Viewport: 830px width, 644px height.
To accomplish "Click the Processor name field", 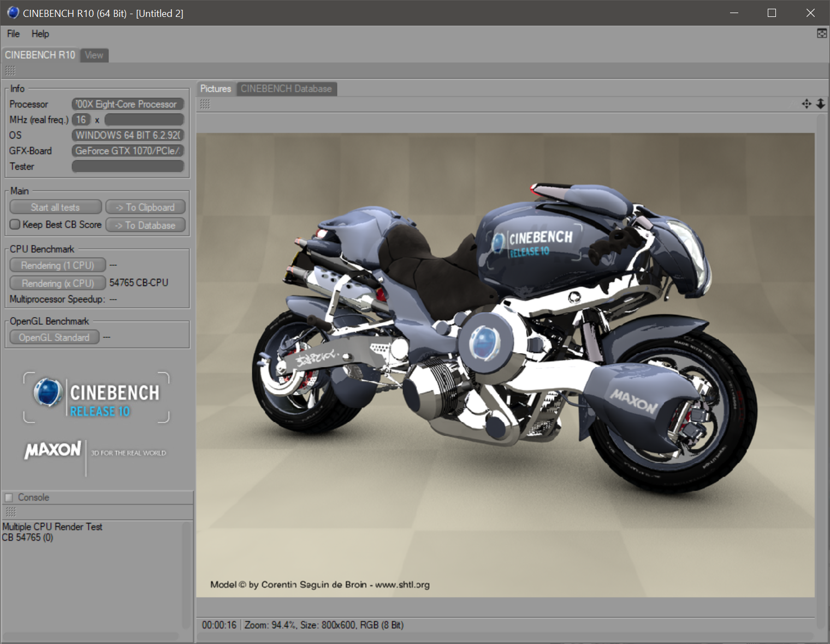I will 128,104.
